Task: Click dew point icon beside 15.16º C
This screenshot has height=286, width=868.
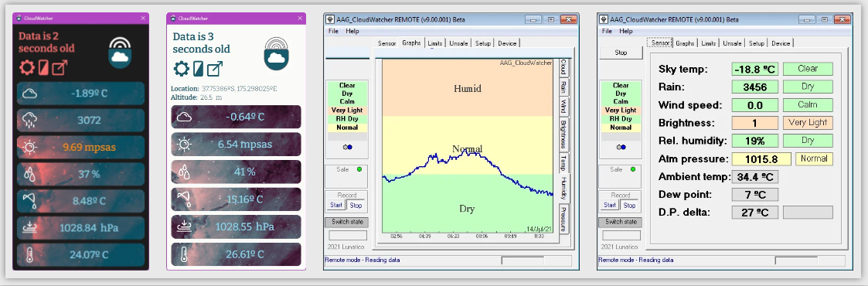Action: (x=184, y=199)
